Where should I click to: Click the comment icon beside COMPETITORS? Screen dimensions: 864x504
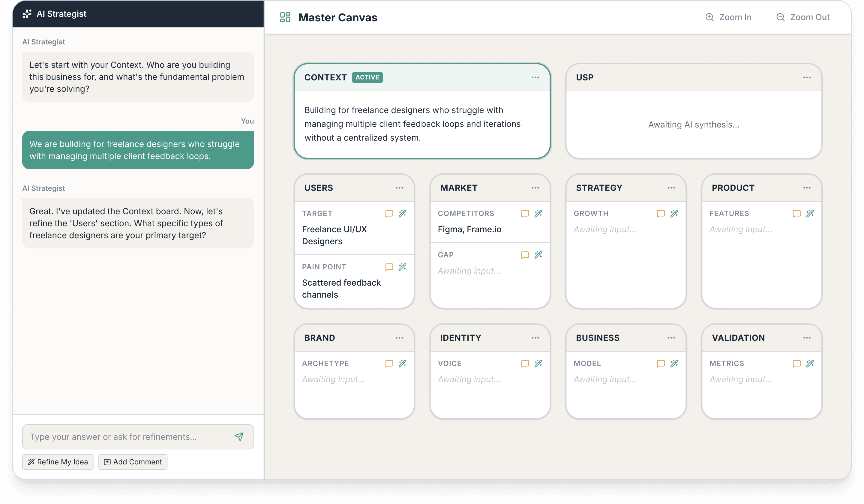tap(525, 214)
